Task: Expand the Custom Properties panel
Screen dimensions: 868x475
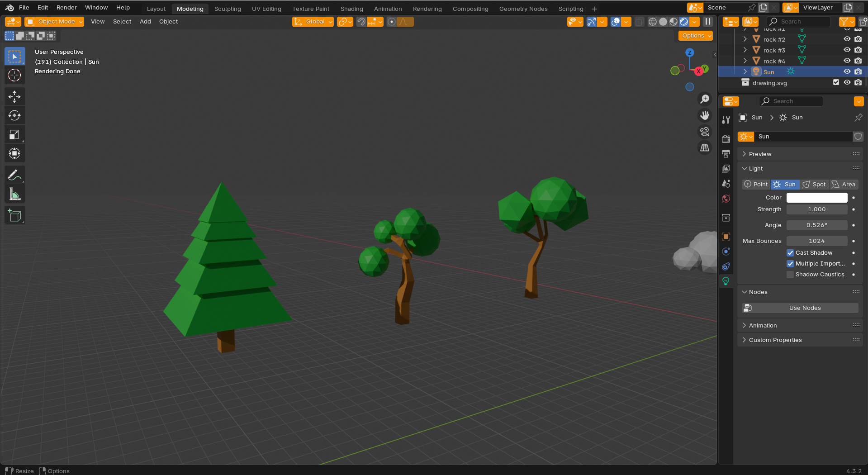Action: 800,340
